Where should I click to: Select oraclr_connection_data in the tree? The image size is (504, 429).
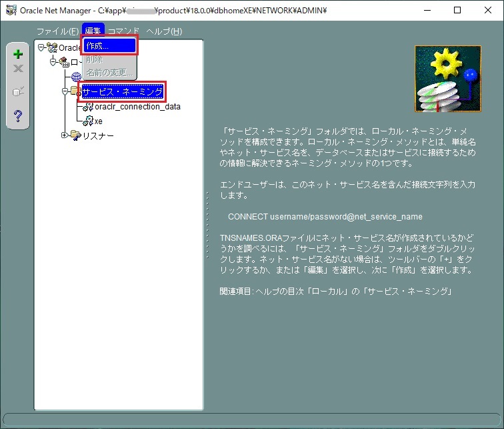pos(137,107)
